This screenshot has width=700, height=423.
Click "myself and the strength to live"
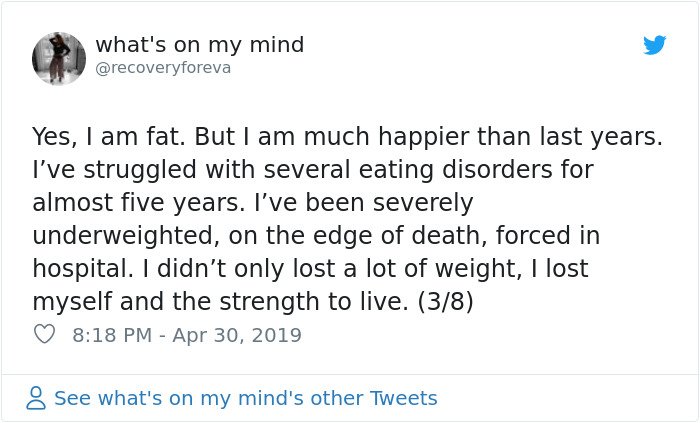(x=218, y=302)
